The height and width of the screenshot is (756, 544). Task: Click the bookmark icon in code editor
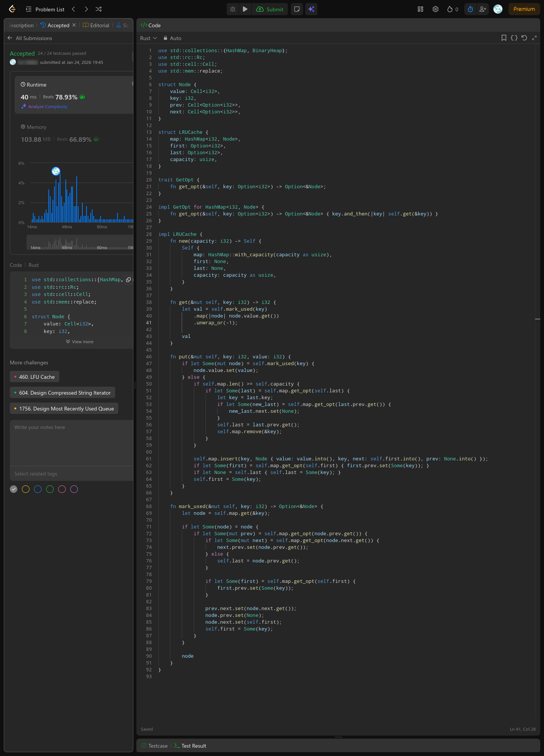pyautogui.click(x=504, y=38)
